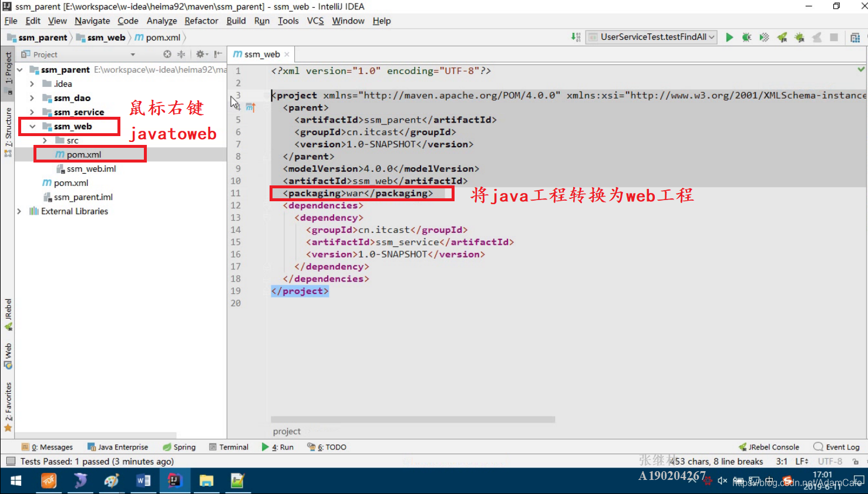Run UserServiceTest.testFindAll with green play button

(729, 37)
